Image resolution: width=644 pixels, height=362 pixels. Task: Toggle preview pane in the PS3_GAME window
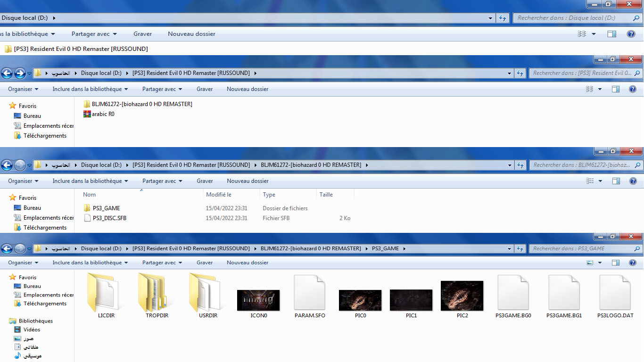point(616,263)
